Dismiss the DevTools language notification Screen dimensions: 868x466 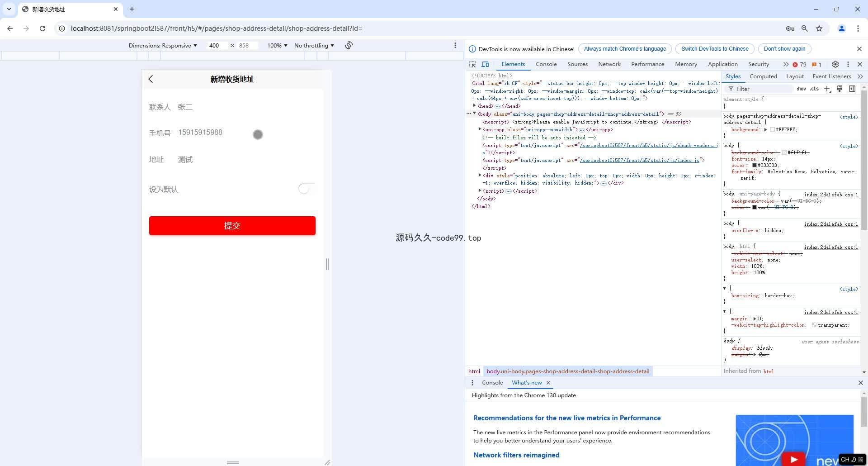(x=859, y=49)
